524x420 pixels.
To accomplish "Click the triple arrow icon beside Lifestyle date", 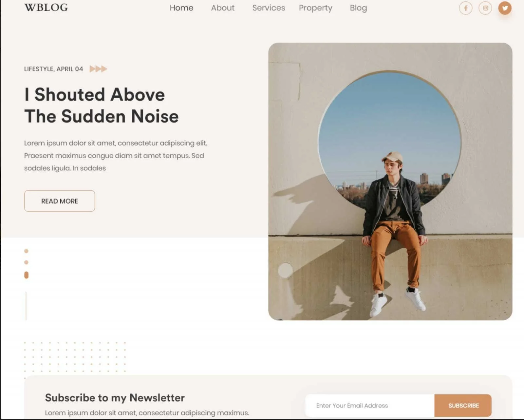I will (x=98, y=69).
